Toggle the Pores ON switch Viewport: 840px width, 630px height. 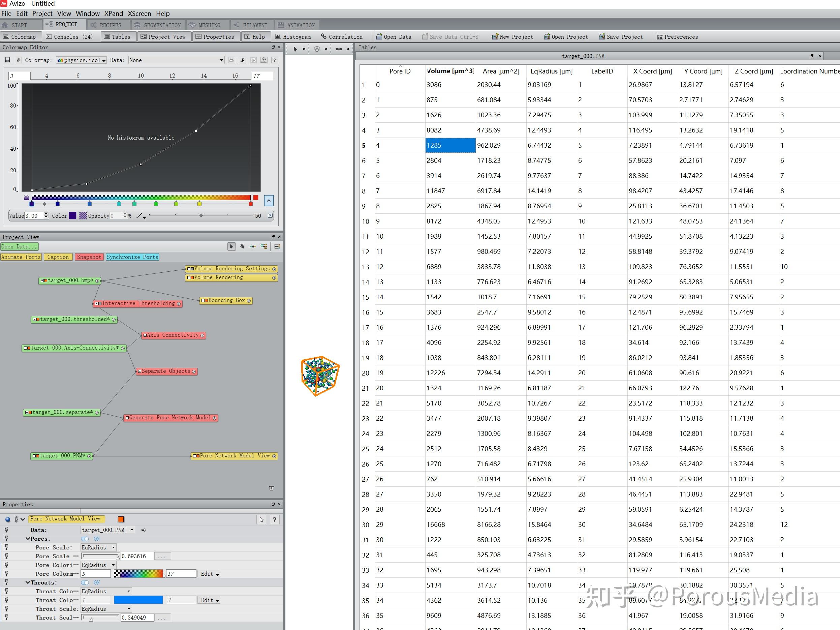85,539
